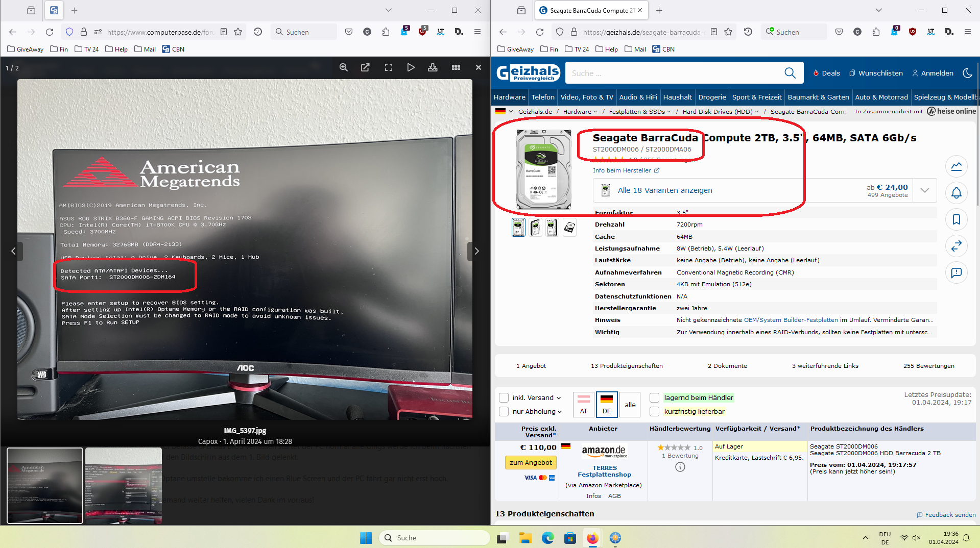Open Wunschlisten on Geizhals
This screenshot has width=980, height=548.
pos(876,73)
